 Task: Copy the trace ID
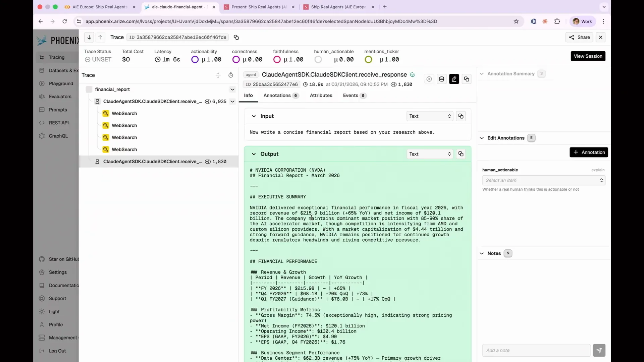tap(236, 37)
